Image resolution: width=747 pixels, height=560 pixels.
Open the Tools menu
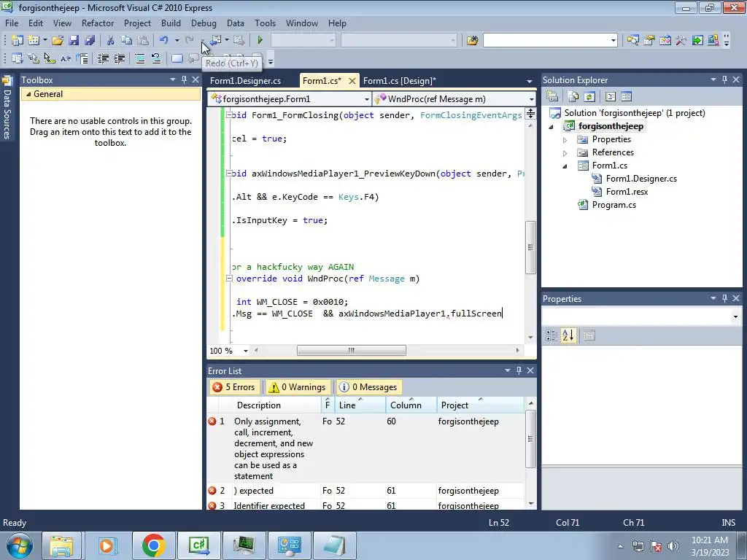click(265, 23)
